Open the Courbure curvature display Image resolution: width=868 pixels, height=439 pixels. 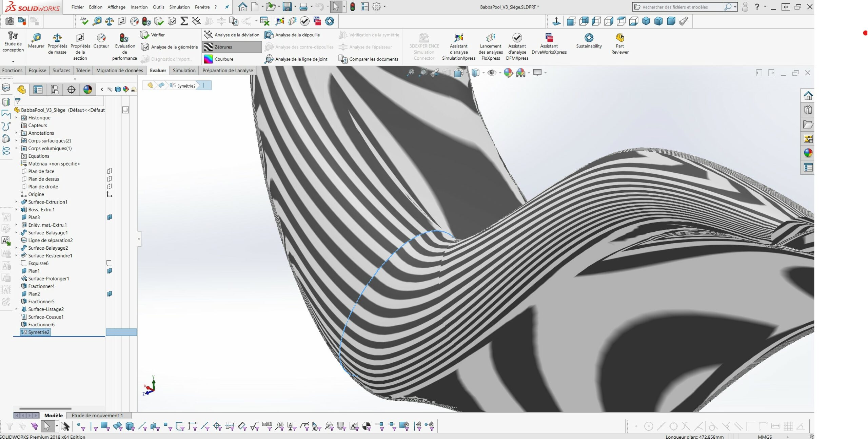click(219, 59)
